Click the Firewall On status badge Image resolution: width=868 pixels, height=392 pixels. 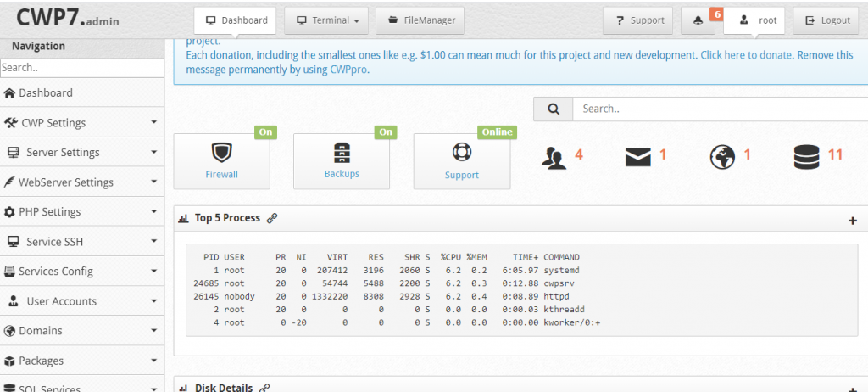265,132
